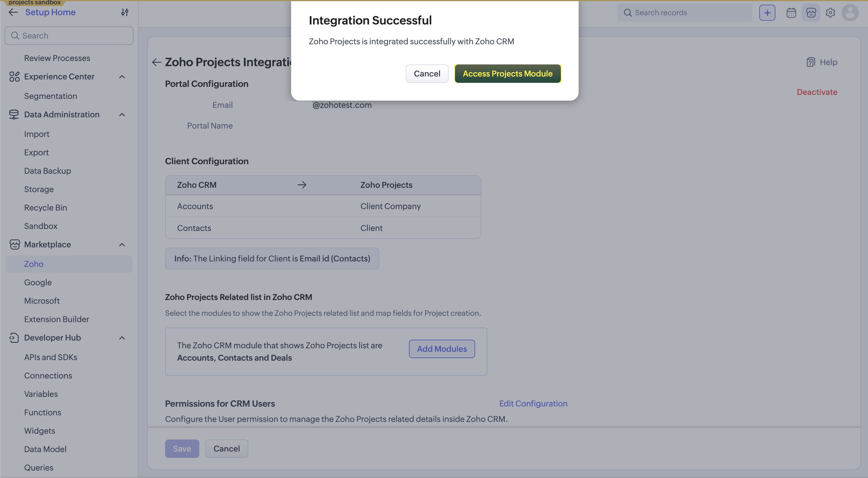Open Export under Data Administration
Viewport: 868px width, 478px height.
(x=37, y=152)
